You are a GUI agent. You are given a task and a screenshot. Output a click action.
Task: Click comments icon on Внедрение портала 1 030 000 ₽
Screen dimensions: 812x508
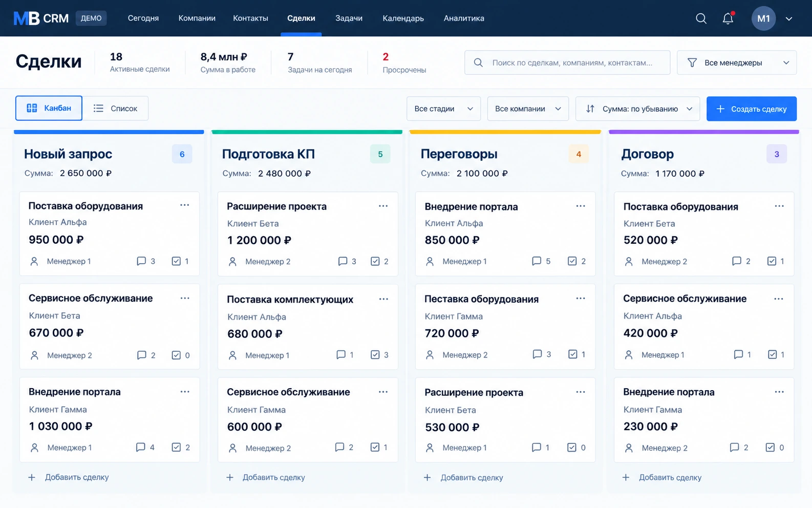[x=141, y=447]
